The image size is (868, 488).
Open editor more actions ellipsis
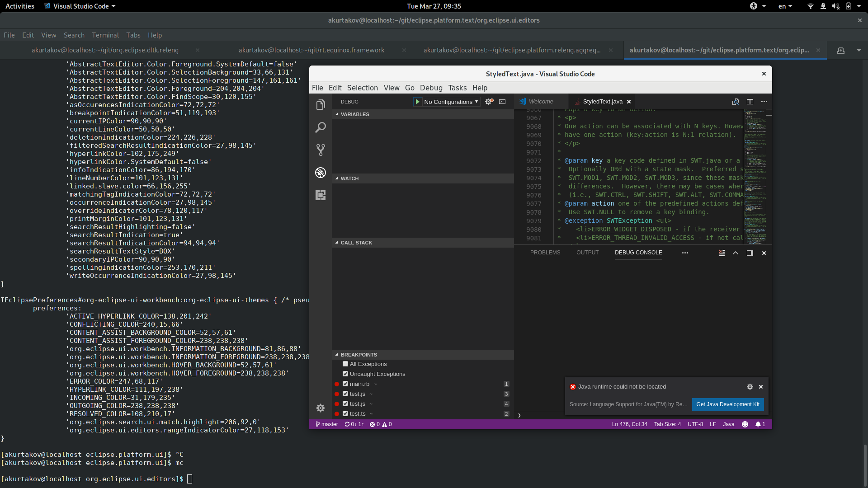764,102
